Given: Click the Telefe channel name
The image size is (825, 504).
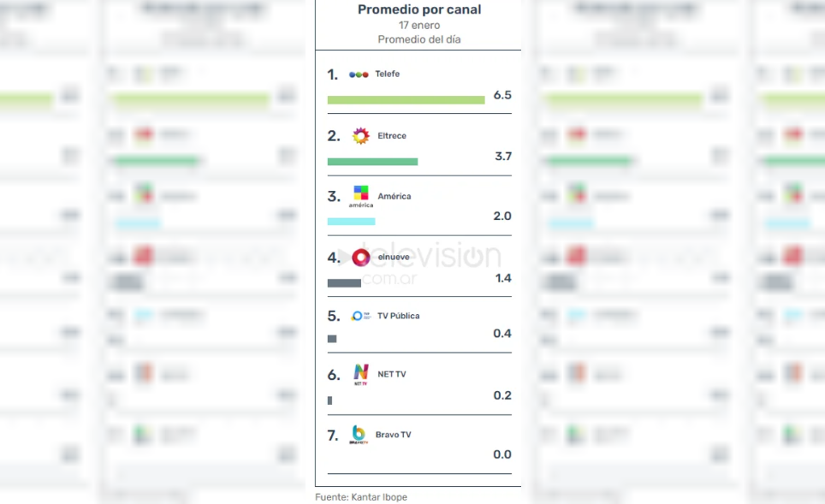Looking at the screenshot, I should coord(387,74).
